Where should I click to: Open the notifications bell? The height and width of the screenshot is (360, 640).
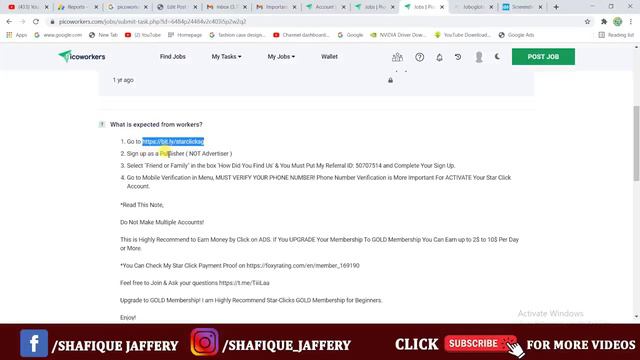pos(439,57)
